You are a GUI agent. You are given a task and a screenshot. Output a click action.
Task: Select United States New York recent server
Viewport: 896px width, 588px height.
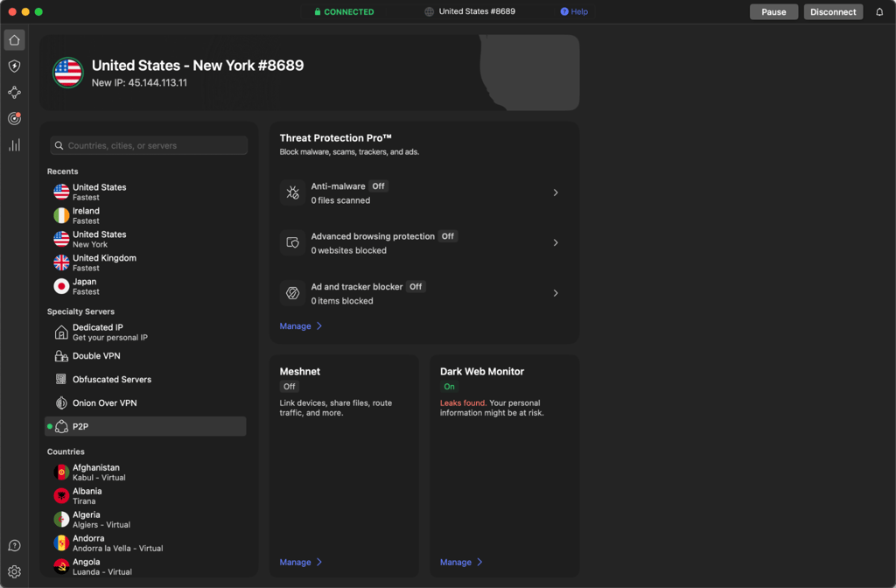click(146, 240)
